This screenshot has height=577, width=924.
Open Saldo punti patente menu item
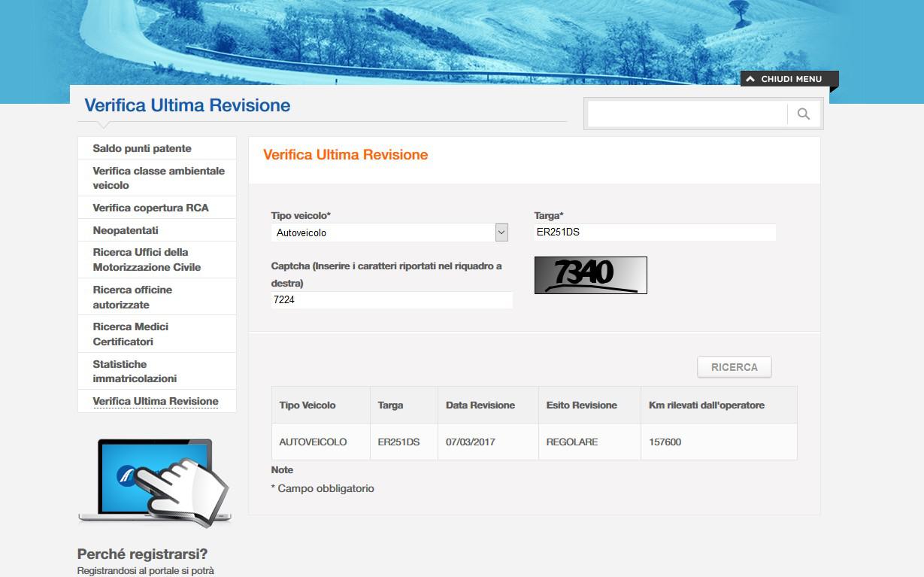[142, 149]
